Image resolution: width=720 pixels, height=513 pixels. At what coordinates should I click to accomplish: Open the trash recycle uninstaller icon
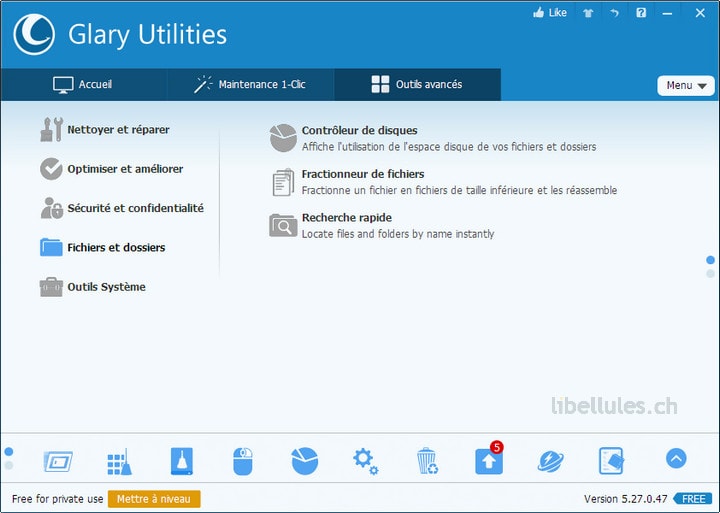point(428,461)
